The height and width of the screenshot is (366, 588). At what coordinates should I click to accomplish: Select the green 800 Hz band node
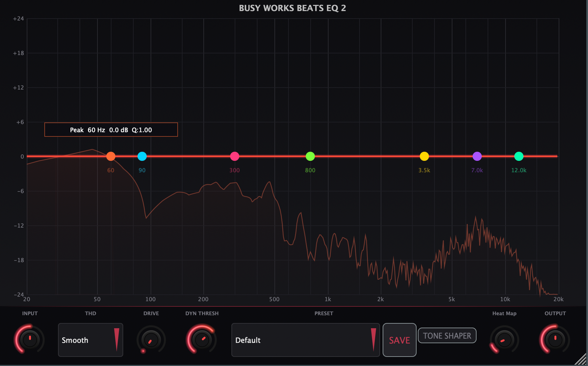click(x=310, y=156)
